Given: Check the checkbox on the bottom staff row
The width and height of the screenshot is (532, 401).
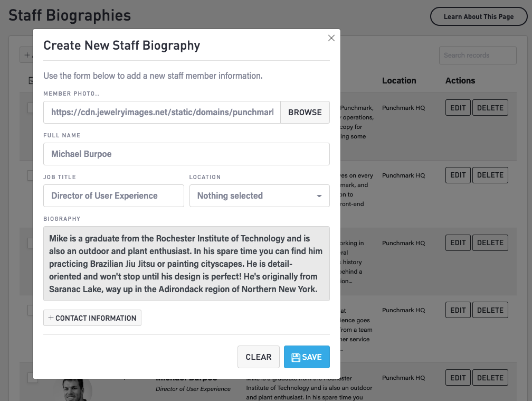Looking at the screenshot, I should (x=33, y=378).
